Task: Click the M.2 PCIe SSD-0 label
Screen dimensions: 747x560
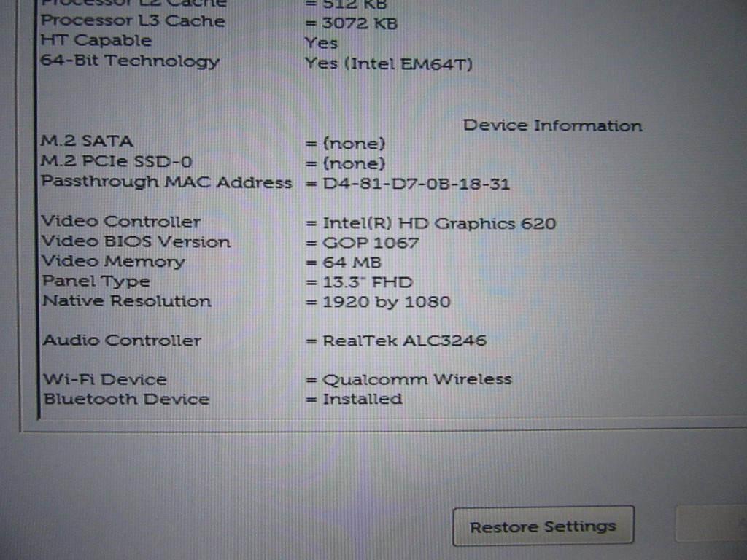Action: [117, 161]
